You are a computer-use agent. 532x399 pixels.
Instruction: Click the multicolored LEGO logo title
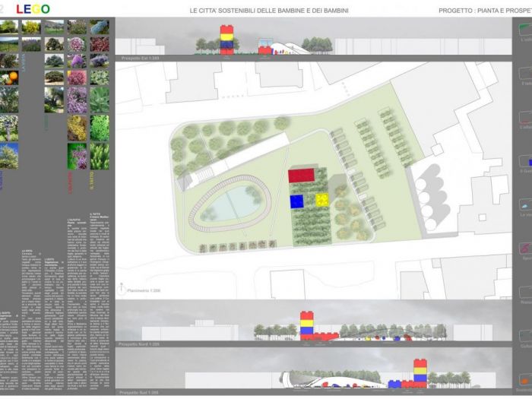tap(33, 9)
